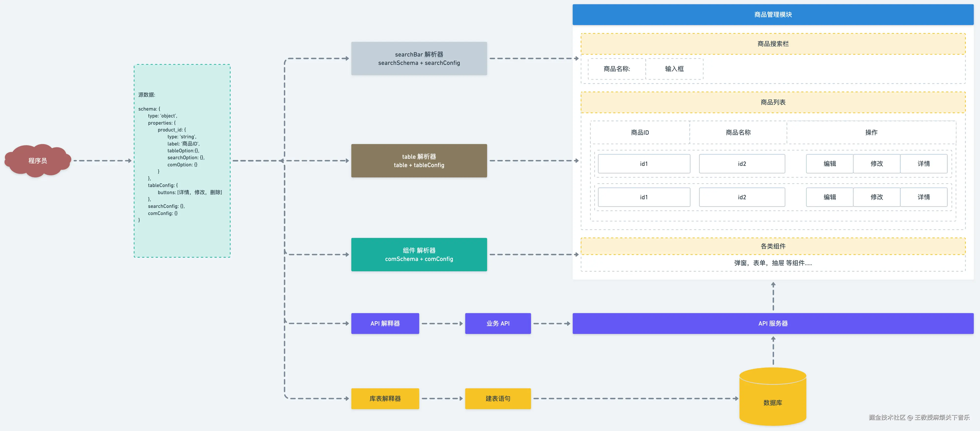Click the yellow 库表解释器 box
This screenshot has height=431, width=980.
pyautogui.click(x=385, y=398)
